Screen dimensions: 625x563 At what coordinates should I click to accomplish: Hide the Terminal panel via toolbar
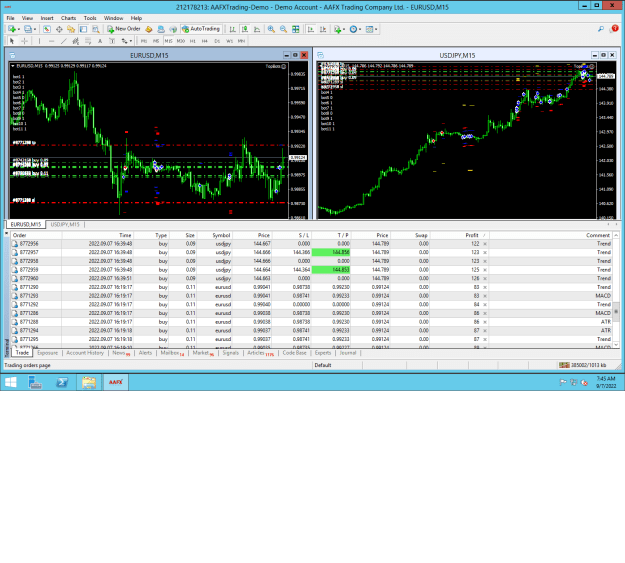(x=83, y=29)
